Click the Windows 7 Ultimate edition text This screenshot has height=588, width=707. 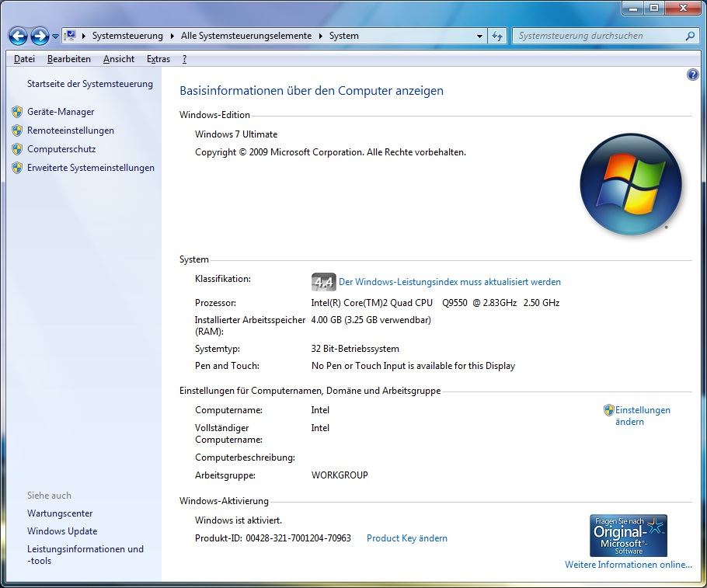[x=236, y=134]
